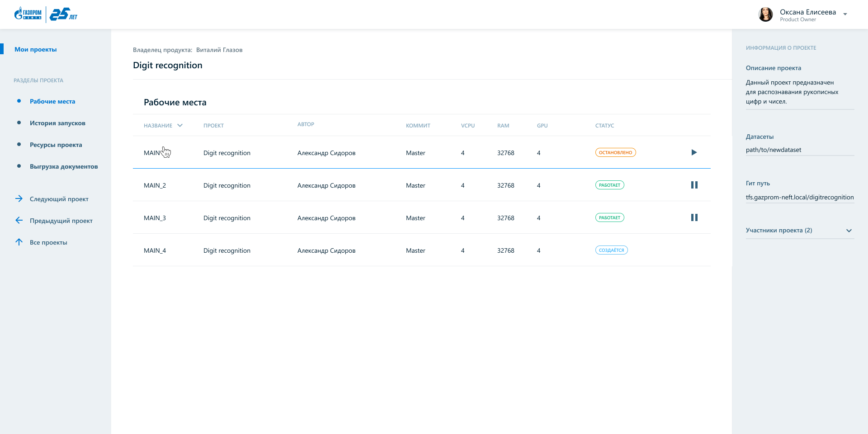Sort table by Название column chevron
The image size is (868, 434).
pyautogui.click(x=180, y=126)
